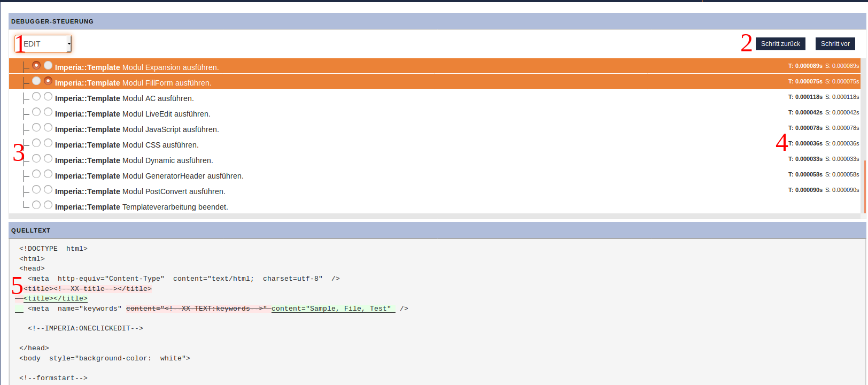This screenshot has width=868, height=385.
Task: Click the inserted '<title></title>' source line
Action: (56, 298)
